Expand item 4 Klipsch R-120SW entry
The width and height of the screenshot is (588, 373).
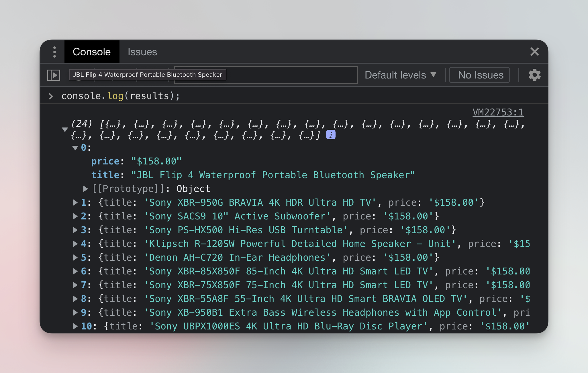(75, 244)
